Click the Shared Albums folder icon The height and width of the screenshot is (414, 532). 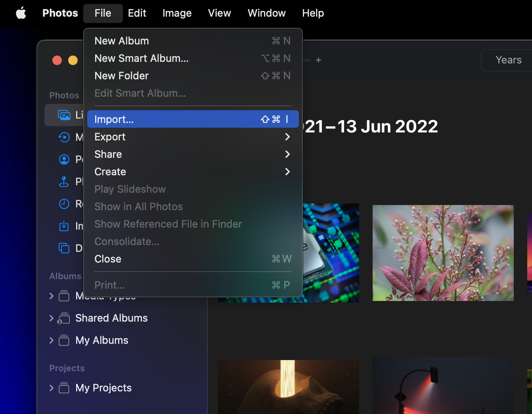pos(63,318)
